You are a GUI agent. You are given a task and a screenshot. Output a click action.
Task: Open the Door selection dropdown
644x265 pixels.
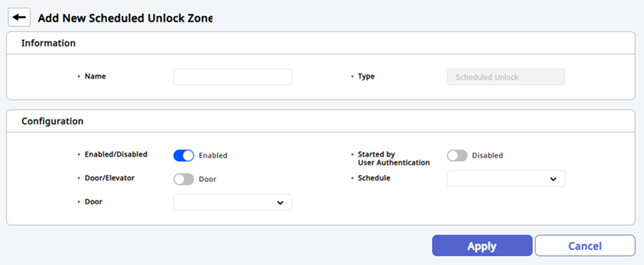click(x=232, y=202)
